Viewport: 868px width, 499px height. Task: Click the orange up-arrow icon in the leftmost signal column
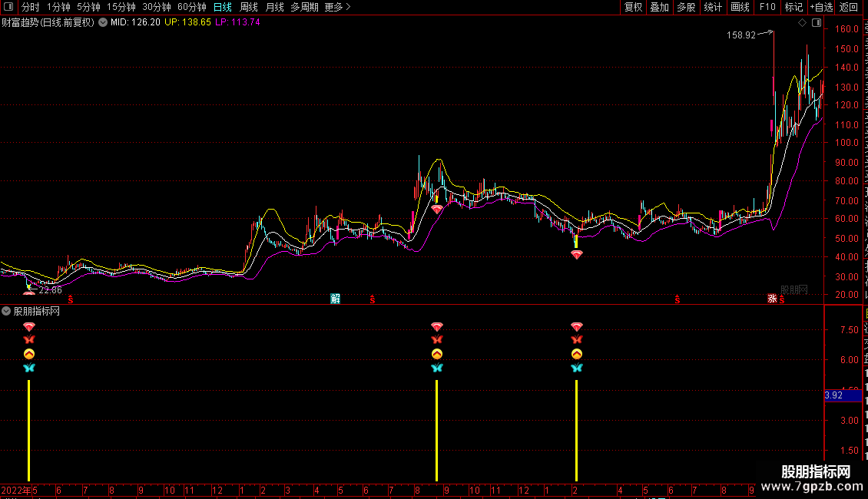pos(29,354)
